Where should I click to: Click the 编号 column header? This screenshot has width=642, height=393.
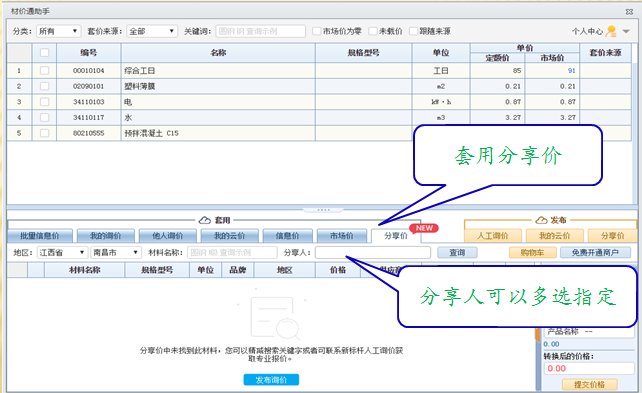pyautogui.click(x=88, y=52)
